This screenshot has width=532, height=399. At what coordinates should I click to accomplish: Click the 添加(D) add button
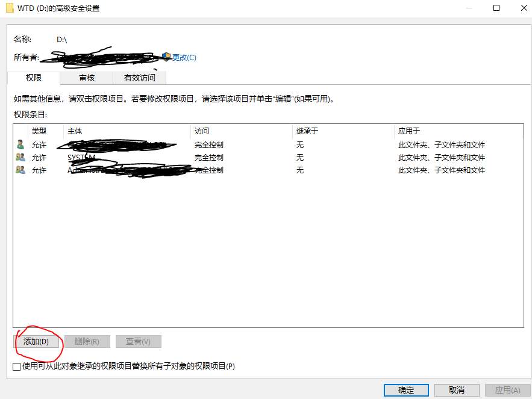[x=36, y=341]
